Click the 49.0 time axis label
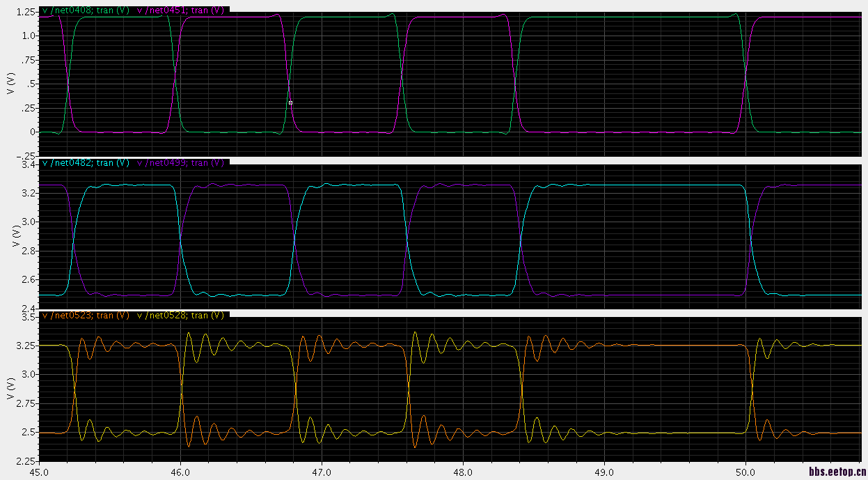868x480 pixels. pos(604,472)
